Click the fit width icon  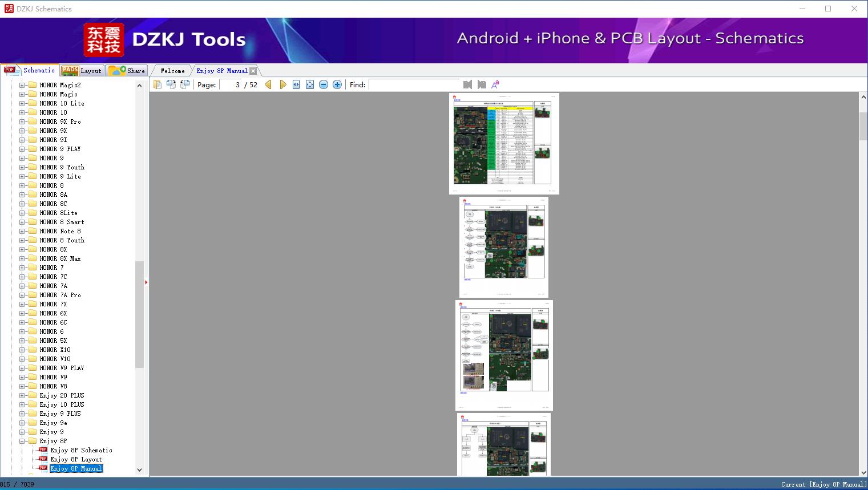pyautogui.click(x=296, y=84)
